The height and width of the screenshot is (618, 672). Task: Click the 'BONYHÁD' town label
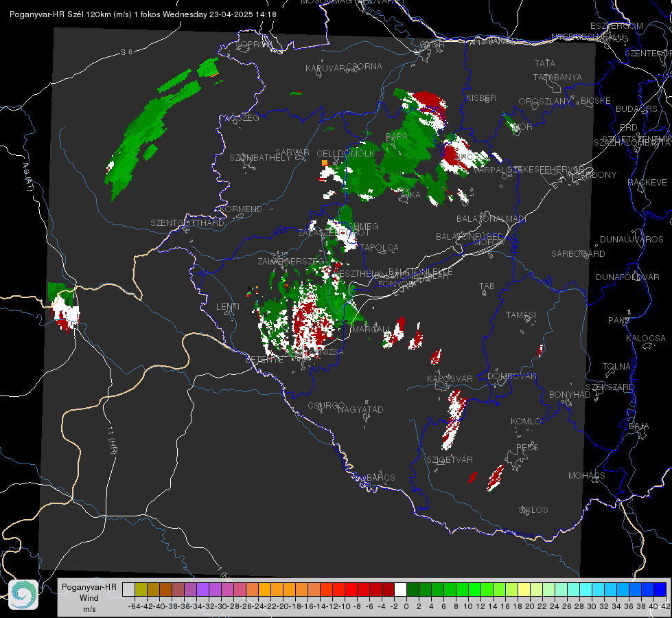(x=570, y=395)
